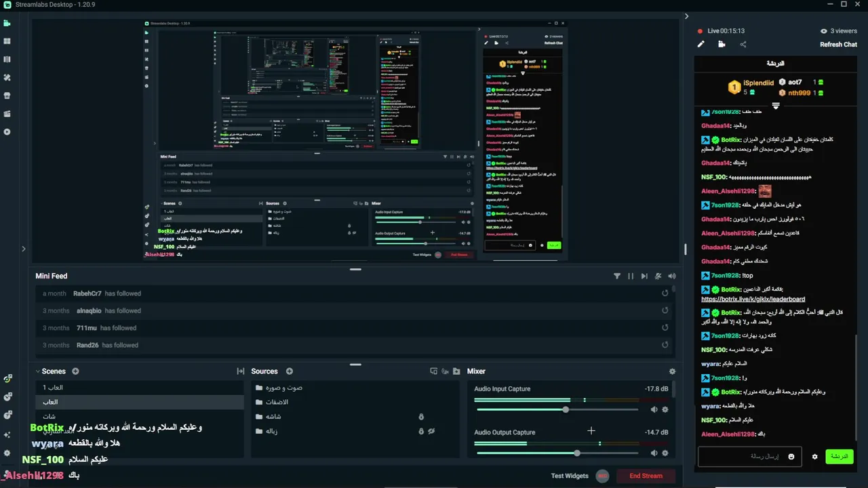Expand the 'صوت و صوره' source folder
Screen dimensions: 868x488
(259, 388)
